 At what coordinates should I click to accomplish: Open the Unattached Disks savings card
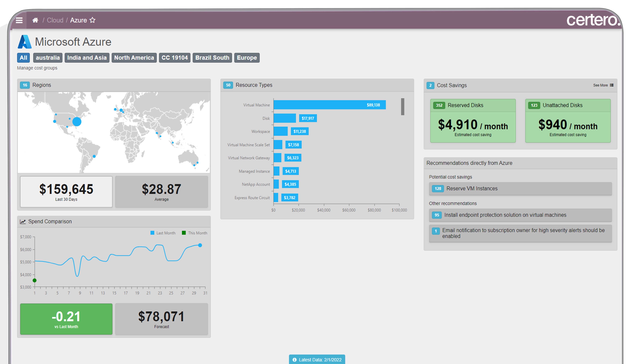(568, 121)
